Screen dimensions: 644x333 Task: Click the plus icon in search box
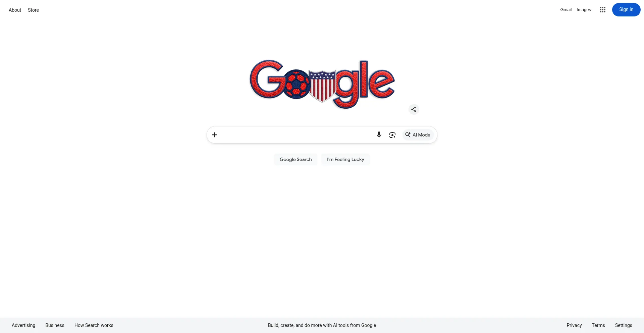(215, 135)
